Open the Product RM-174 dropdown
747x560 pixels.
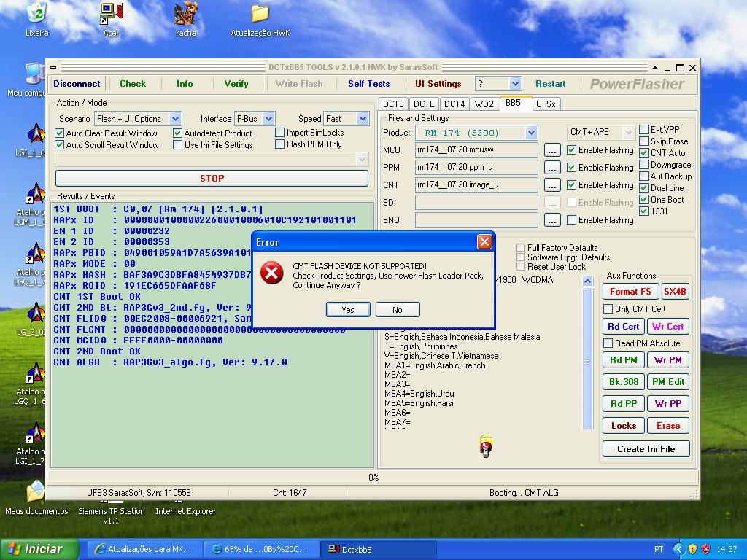pyautogui.click(x=532, y=133)
